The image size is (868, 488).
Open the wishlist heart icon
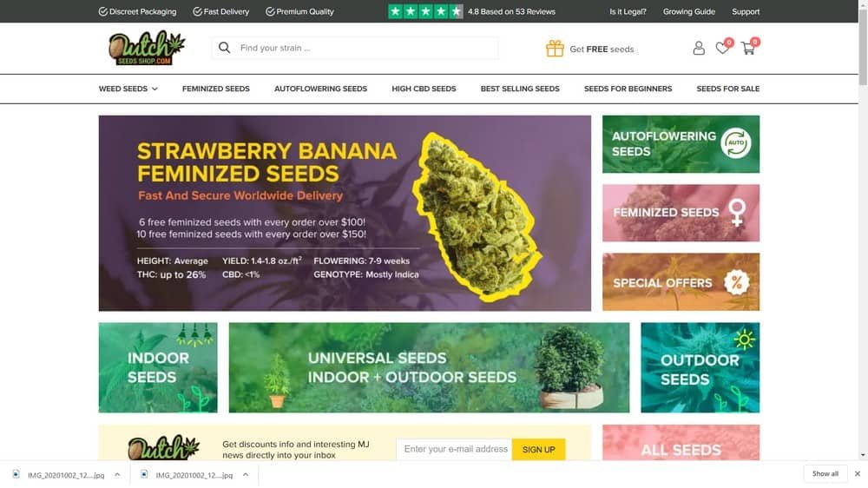click(x=722, y=48)
